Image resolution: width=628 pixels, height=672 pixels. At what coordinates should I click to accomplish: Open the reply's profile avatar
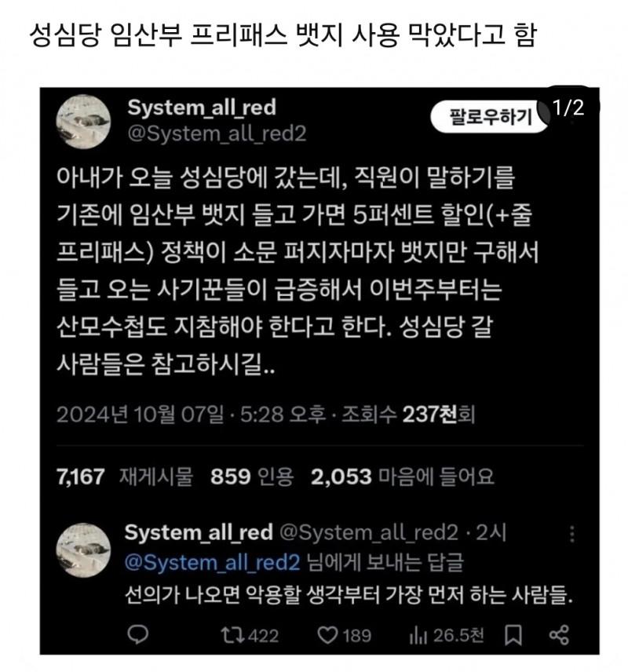(83, 550)
